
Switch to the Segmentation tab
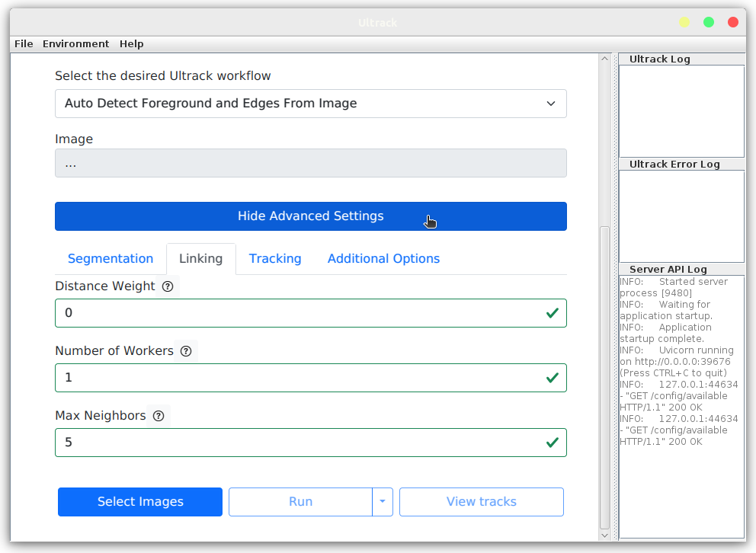[x=111, y=259]
